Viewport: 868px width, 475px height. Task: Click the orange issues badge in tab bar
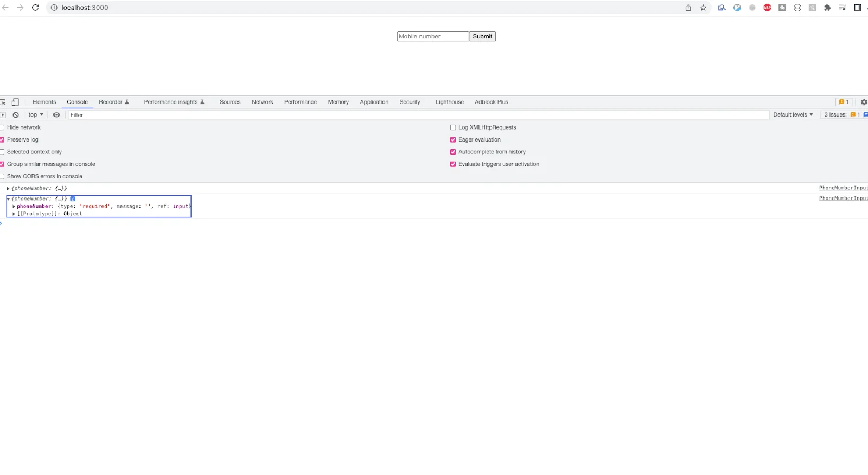point(844,102)
